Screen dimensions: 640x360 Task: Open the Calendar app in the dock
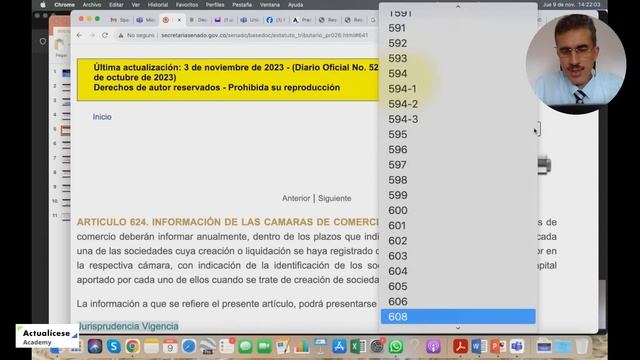coord(170,347)
